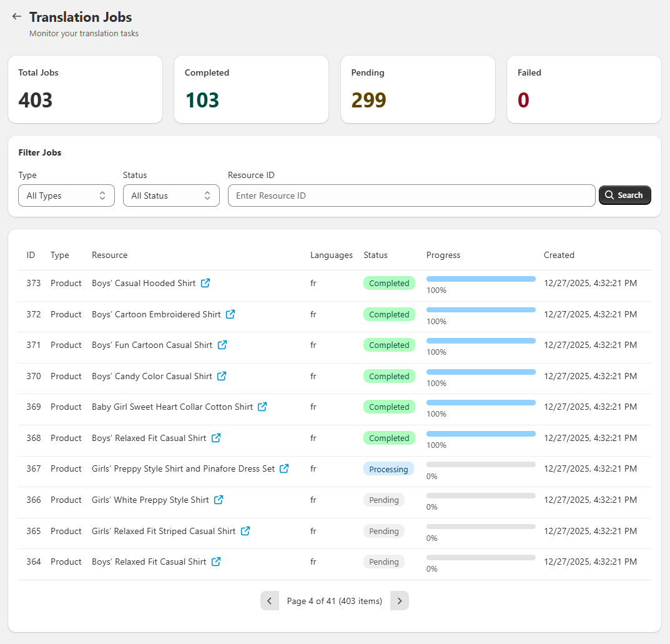This screenshot has width=670, height=644.
Task: Open external link icon for Boys' Fun Cartoon Casual Shirt
Action: (x=222, y=345)
